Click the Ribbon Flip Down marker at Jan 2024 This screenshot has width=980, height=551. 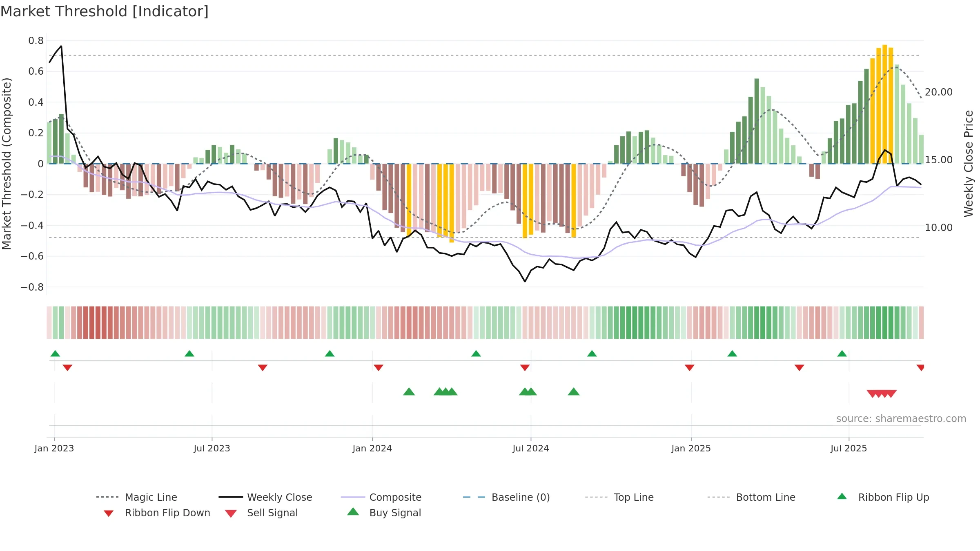pyautogui.click(x=379, y=368)
